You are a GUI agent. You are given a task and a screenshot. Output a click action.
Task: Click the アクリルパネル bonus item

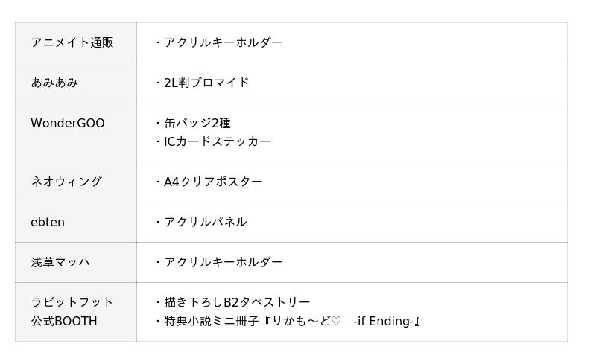tap(205, 222)
